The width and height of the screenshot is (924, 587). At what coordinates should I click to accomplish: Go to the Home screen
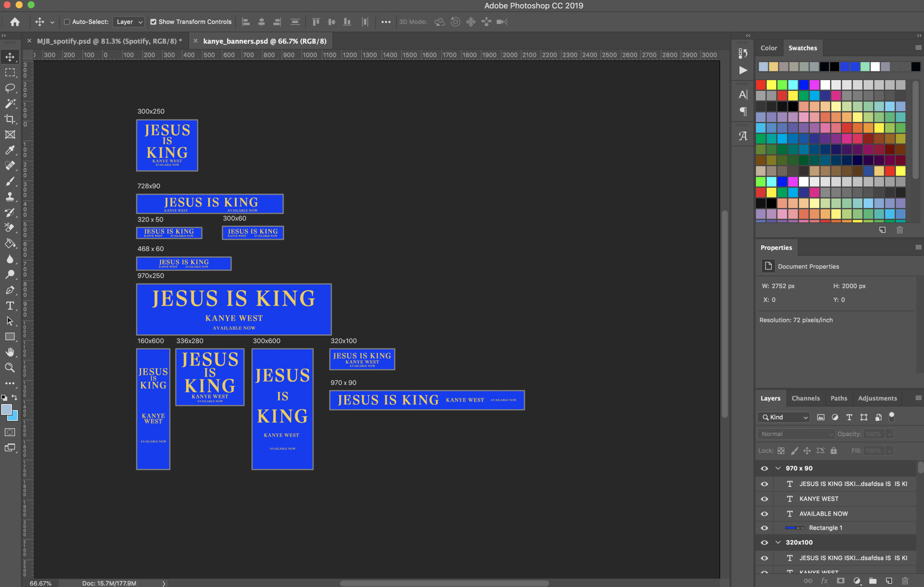[15, 22]
